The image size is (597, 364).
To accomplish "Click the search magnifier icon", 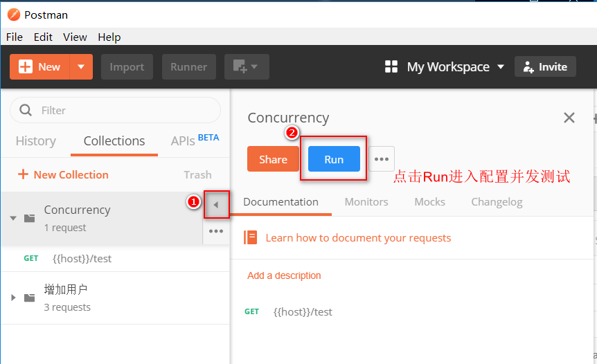I will pos(26,110).
